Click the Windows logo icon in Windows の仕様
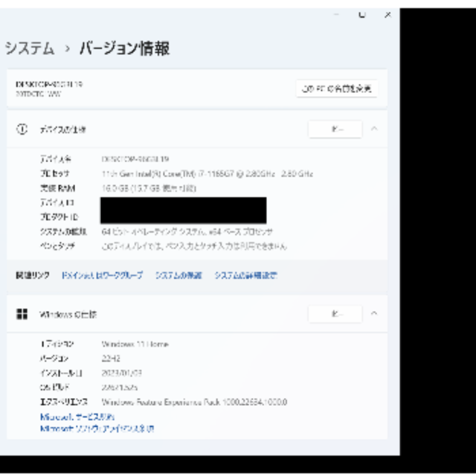The height and width of the screenshot is (476, 476). point(22,314)
